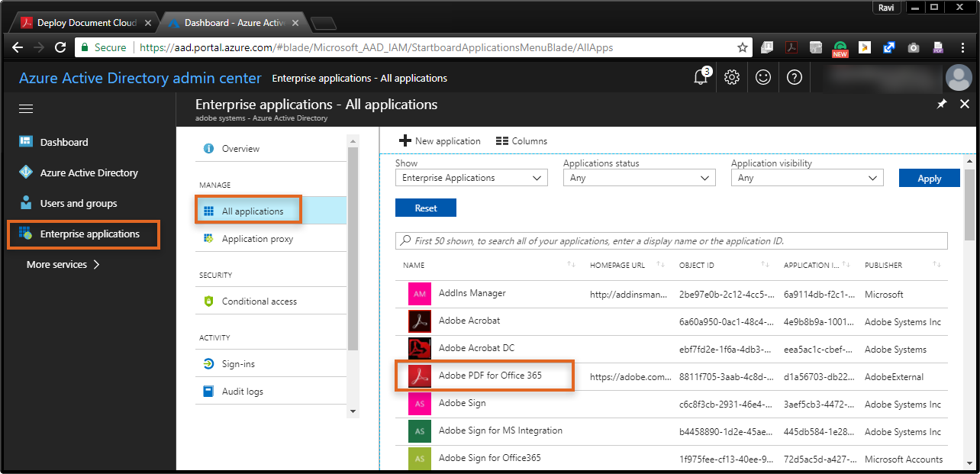The image size is (980, 474).
Task: Pin the Enterprise applications blade
Action: coord(942,104)
